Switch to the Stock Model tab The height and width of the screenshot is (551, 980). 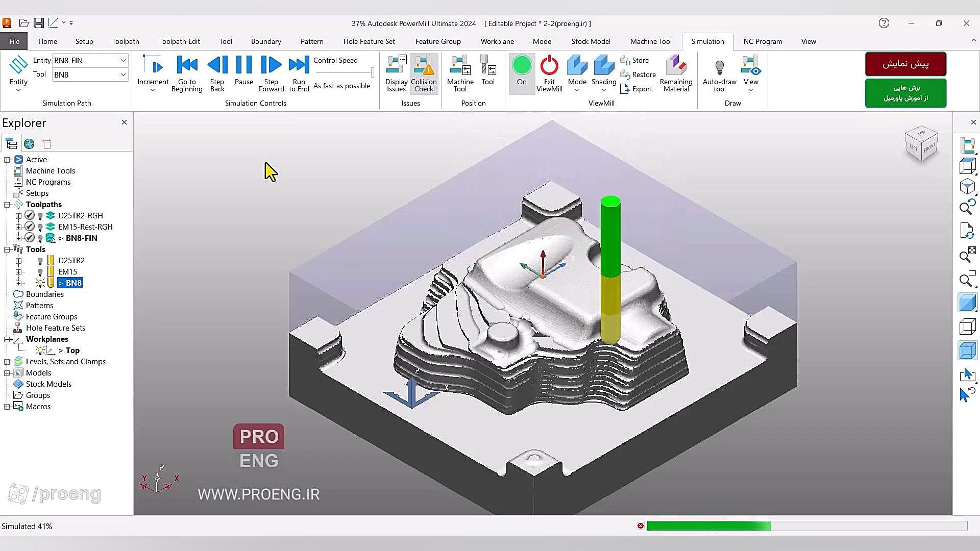point(591,41)
